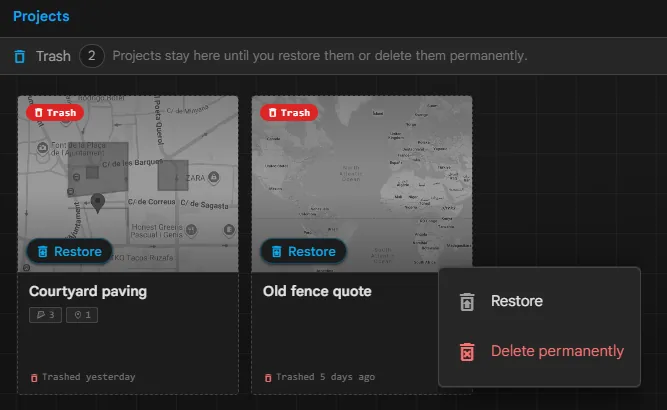Click the Courtyard paving title
Viewport: 667px width, 410px height.
click(88, 291)
